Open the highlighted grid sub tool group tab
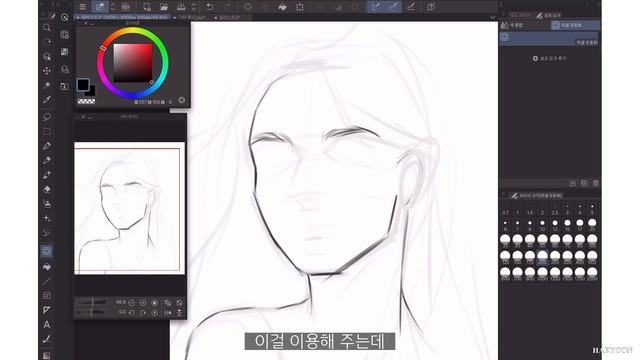640x360 pixels. 575,25
